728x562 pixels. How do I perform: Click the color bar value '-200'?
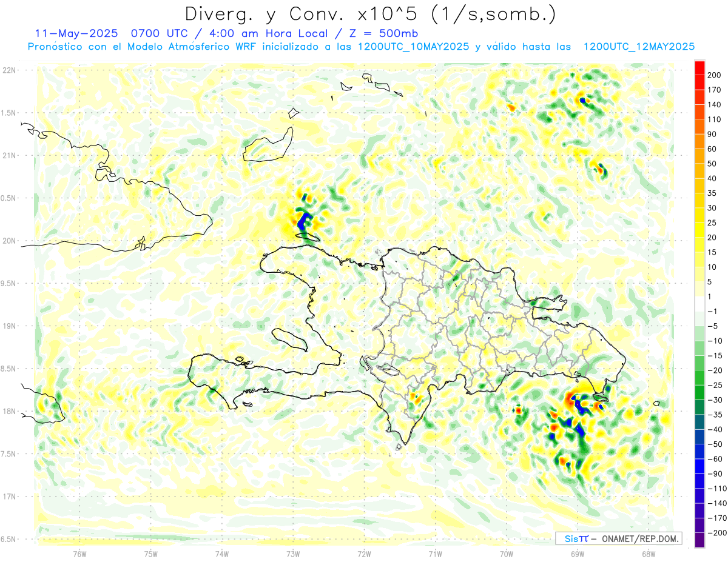(x=717, y=532)
